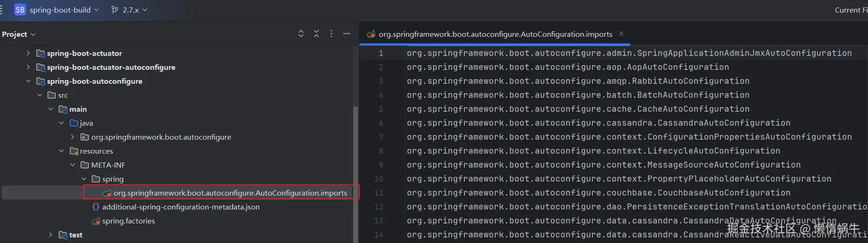
Task: Click the SB project icon
Action: point(20,10)
